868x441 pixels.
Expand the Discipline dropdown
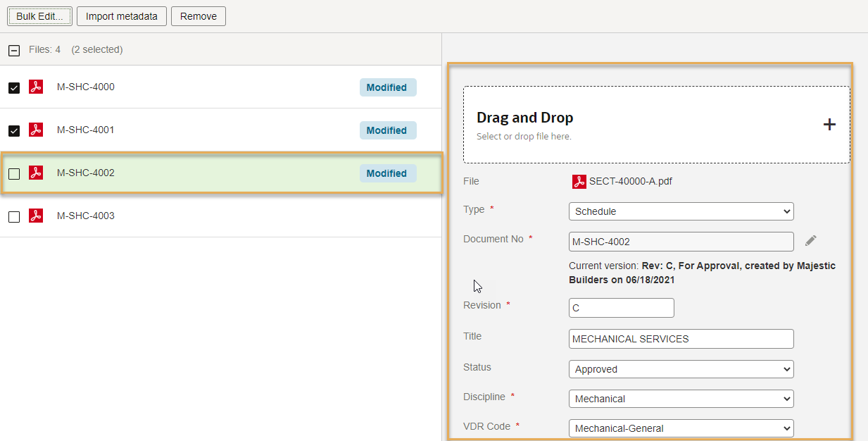[680, 399]
